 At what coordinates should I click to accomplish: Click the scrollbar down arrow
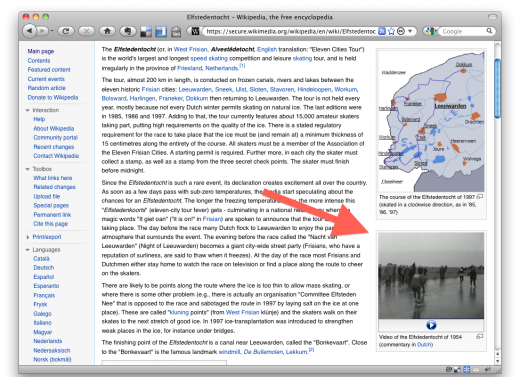coord(497,361)
